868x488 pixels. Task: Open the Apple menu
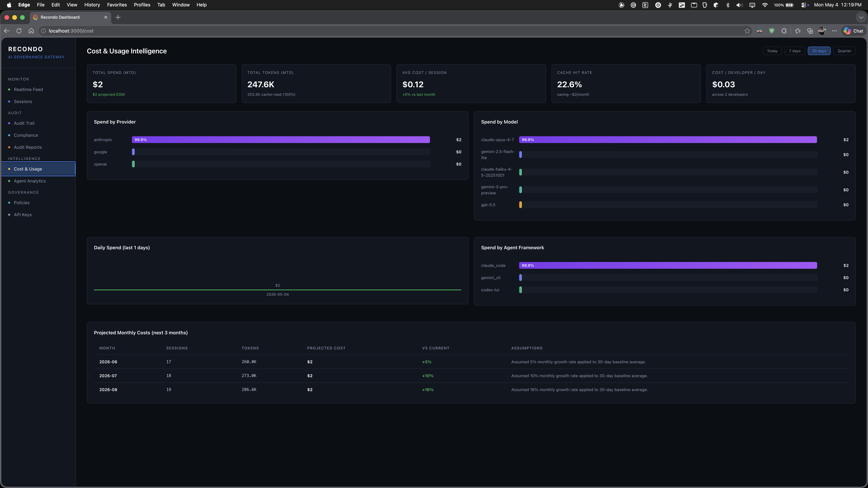pyautogui.click(x=9, y=5)
